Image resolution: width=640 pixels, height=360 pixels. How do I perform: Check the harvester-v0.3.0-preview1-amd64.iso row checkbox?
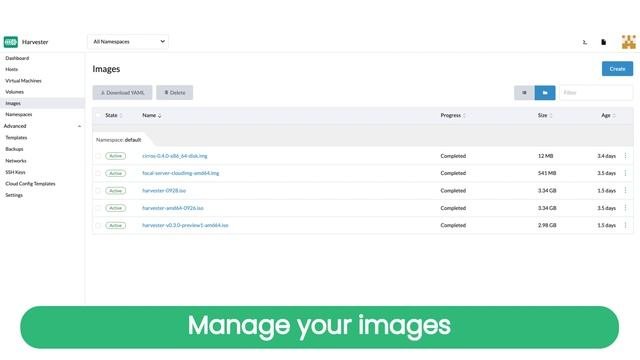point(98,225)
